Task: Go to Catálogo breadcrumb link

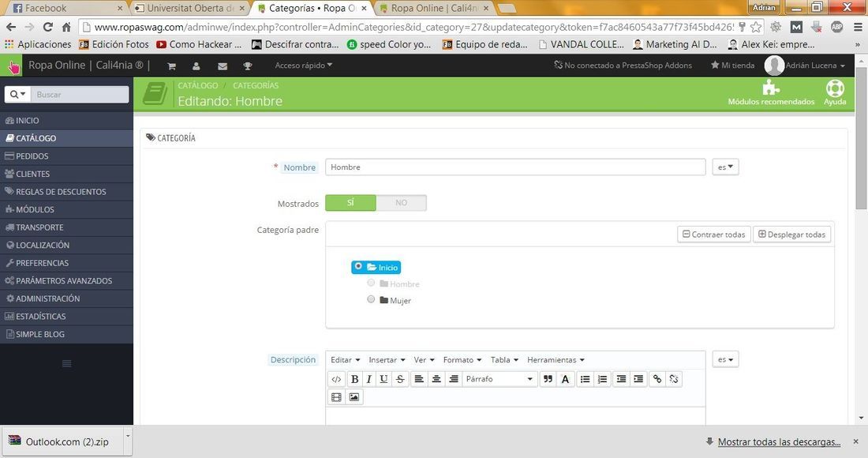Action: pos(197,85)
